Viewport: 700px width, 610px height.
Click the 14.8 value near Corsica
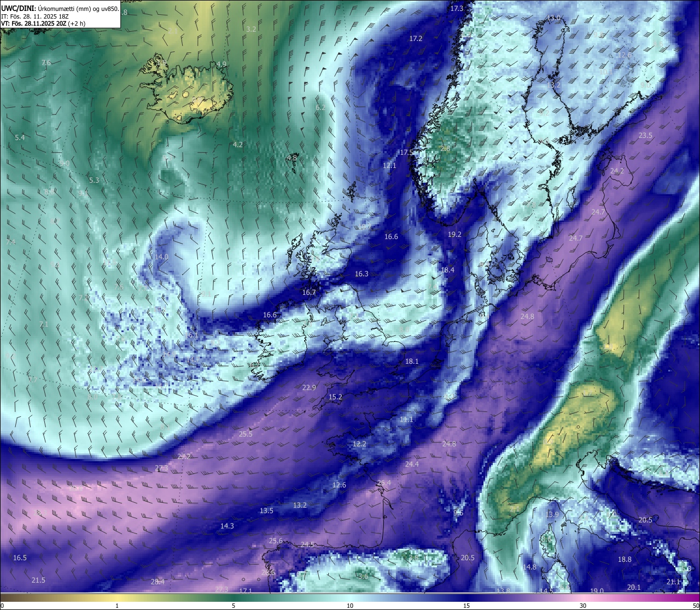point(529,567)
